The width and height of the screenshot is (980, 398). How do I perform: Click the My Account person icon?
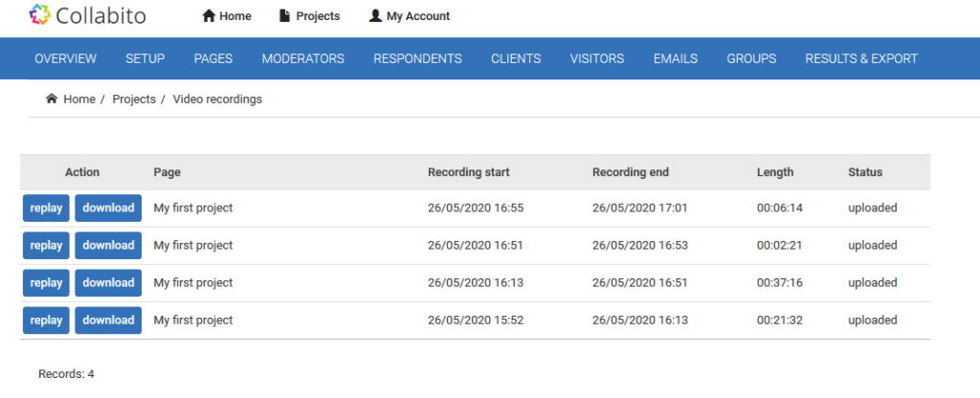(x=375, y=16)
